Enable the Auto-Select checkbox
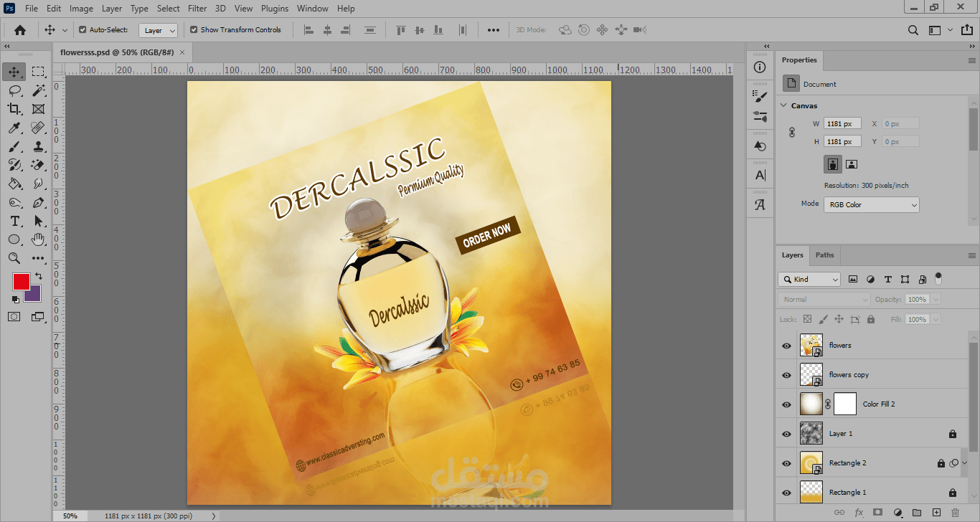Screen dimensions: 980x522 (x=83, y=30)
